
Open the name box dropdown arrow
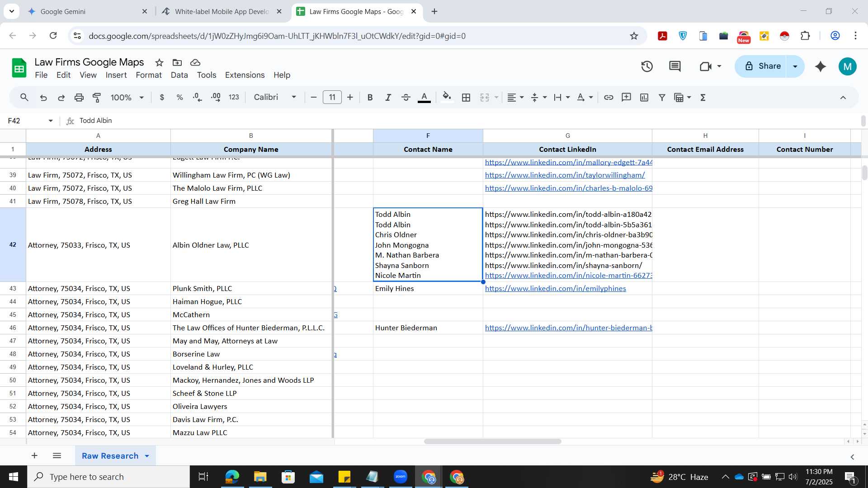[51, 121]
